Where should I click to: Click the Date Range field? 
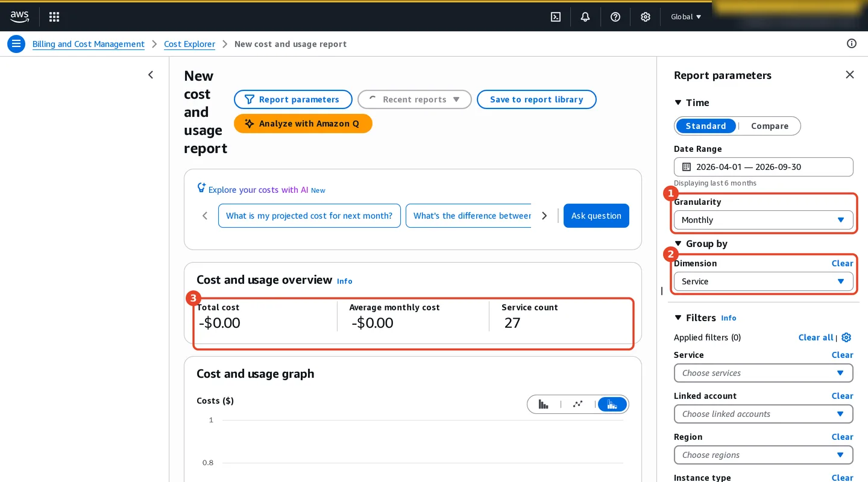[x=764, y=167]
